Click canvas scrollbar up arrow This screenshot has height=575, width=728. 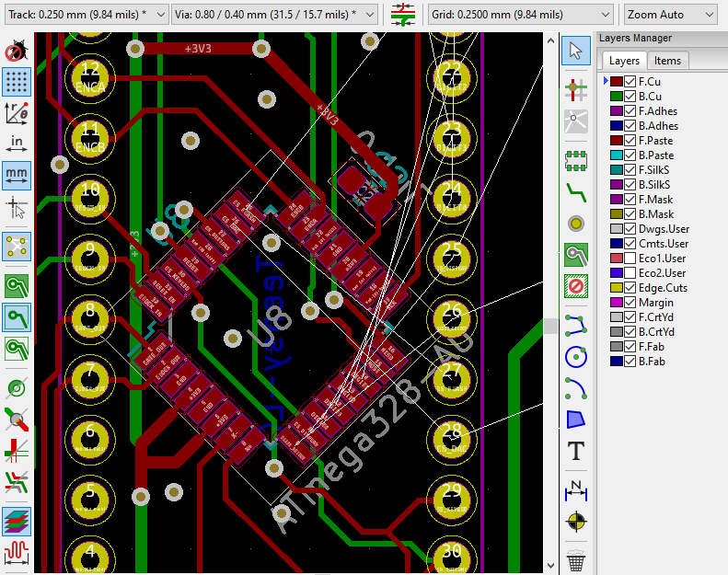coord(550,40)
